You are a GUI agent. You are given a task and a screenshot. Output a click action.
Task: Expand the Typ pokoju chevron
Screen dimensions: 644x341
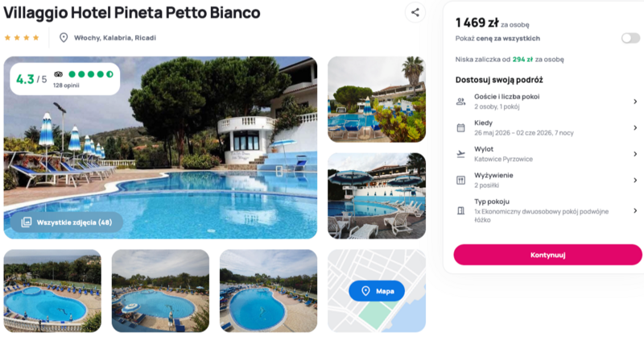(634, 211)
